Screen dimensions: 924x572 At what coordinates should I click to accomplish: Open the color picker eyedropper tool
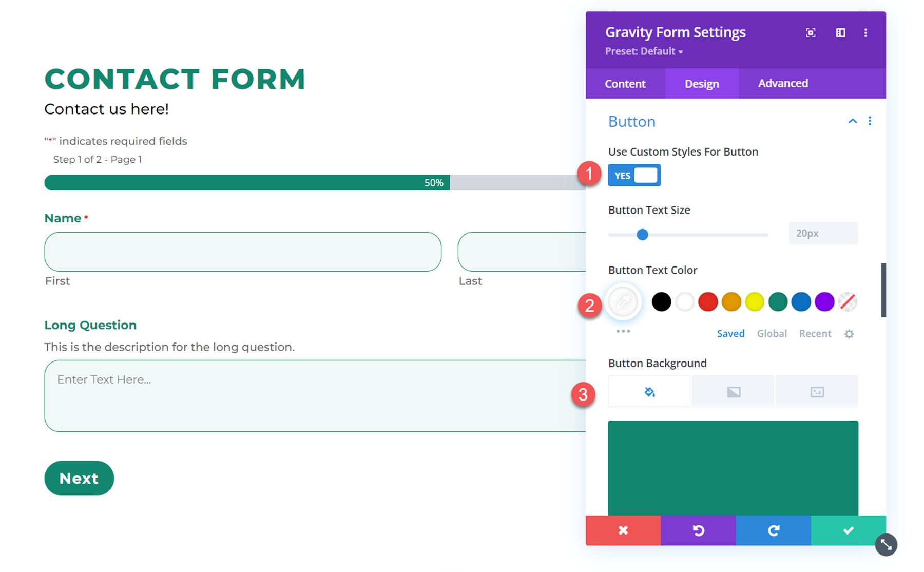623,302
